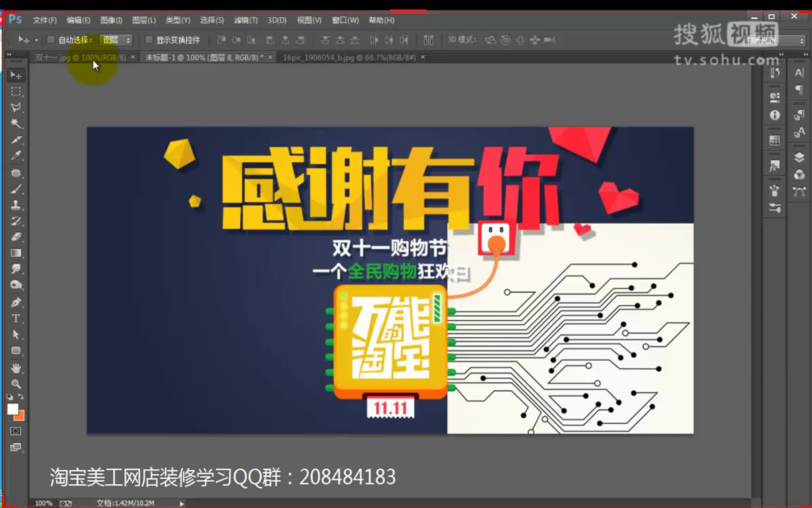Image resolution: width=812 pixels, height=508 pixels.
Task: Select the Spot Healing Brush tool
Action: pos(16,173)
